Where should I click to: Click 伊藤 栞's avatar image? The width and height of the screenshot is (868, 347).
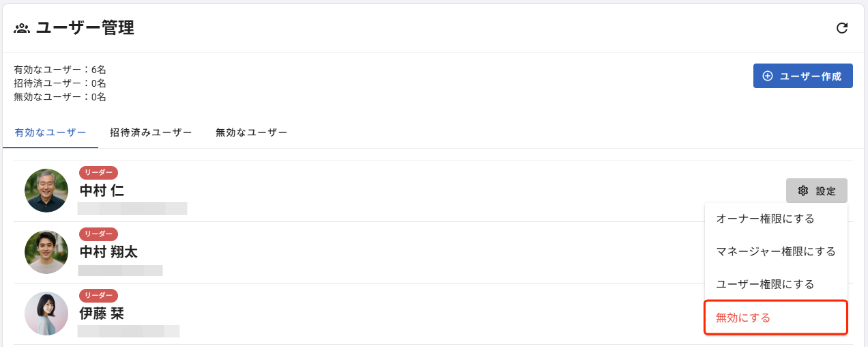coord(46,314)
